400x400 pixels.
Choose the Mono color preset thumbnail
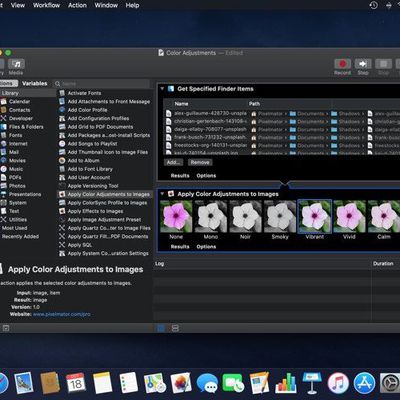(211, 216)
